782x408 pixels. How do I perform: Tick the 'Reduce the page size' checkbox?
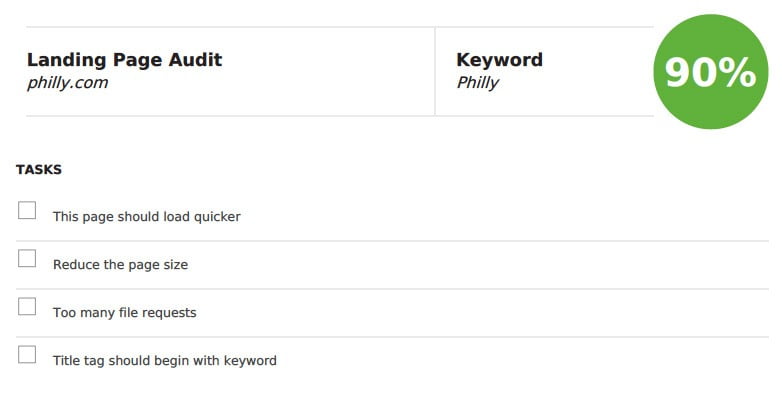click(x=27, y=258)
